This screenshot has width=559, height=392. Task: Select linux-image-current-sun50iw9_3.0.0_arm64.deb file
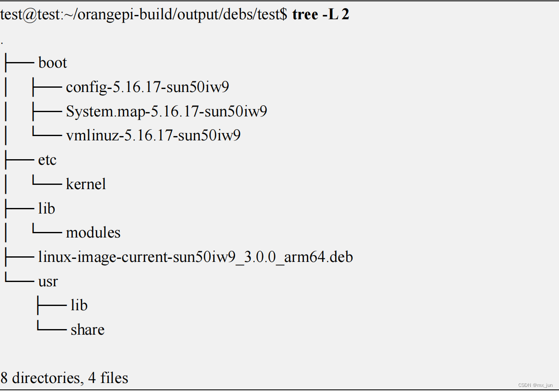(195, 257)
